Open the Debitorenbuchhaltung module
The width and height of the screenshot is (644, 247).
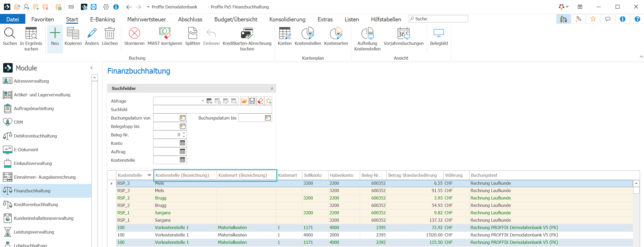point(46,136)
